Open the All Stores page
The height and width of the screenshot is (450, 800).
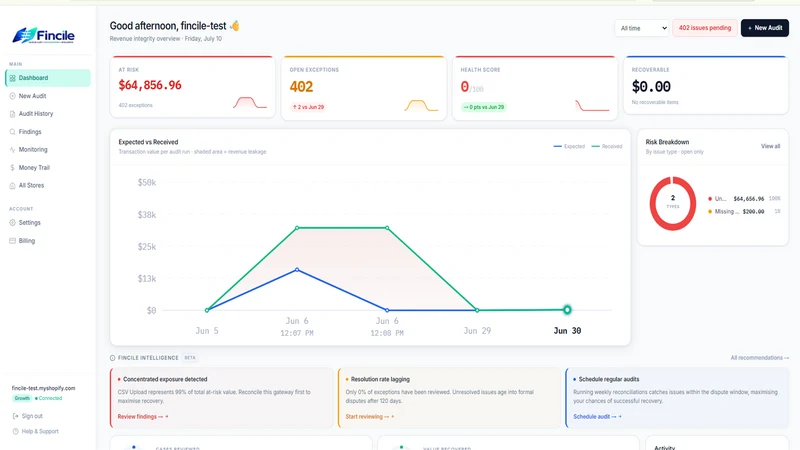pyautogui.click(x=48, y=185)
